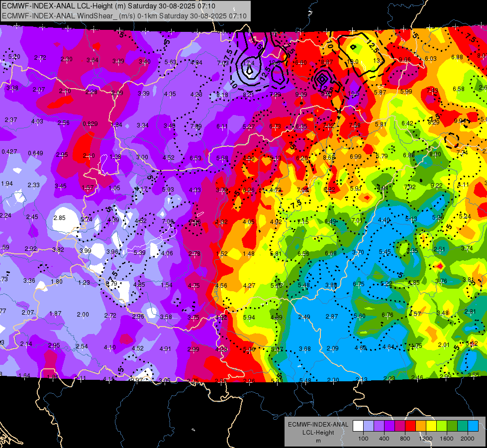
Task: Click the legend label LCL-Height
Action: [x=318, y=433]
